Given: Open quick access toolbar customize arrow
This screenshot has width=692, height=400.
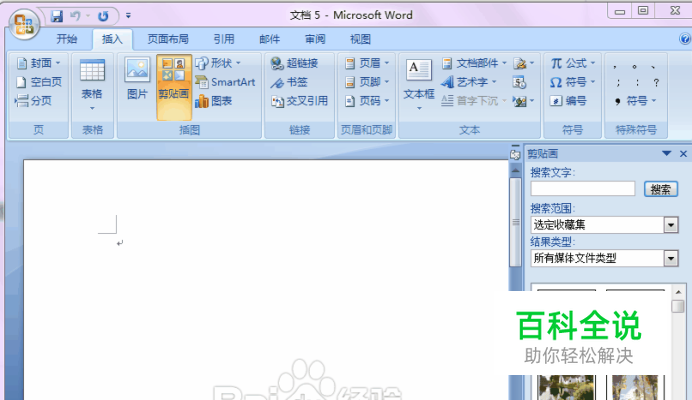Looking at the screenshot, I should [128, 16].
